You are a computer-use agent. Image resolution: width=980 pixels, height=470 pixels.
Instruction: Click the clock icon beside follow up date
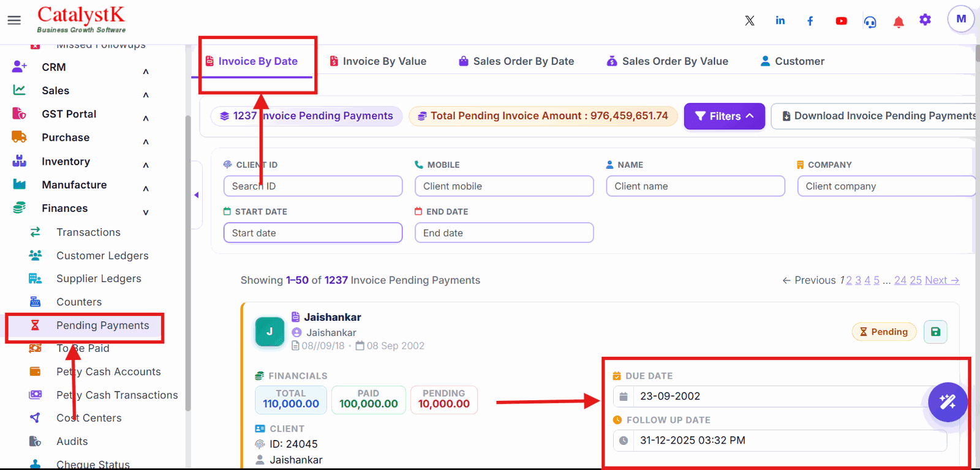(x=624, y=441)
